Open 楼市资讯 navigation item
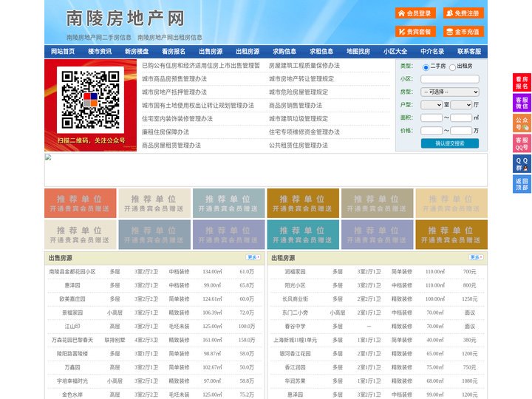Viewport: 532px width, 399px height. [100, 52]
